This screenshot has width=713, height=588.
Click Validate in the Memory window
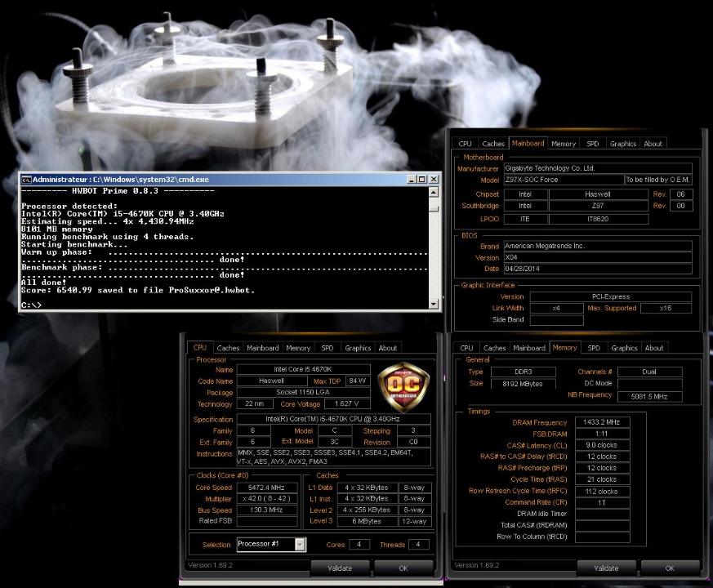(x=606, y=568)
